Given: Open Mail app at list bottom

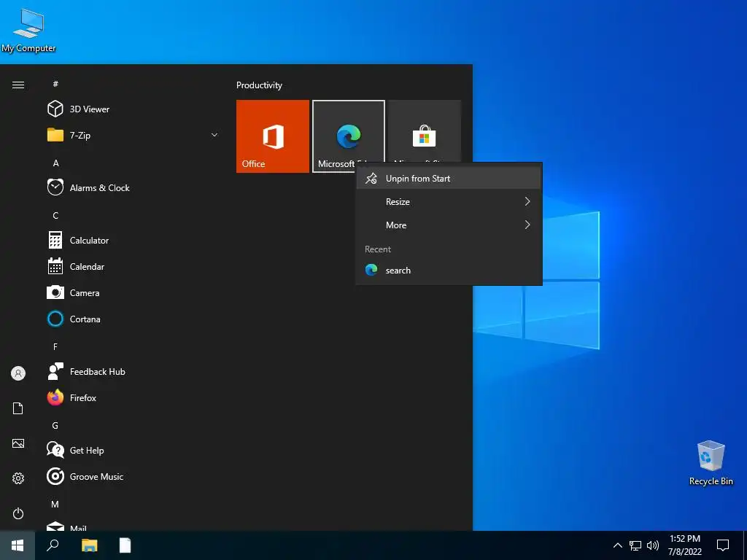Looking at the screenshot, I should point(133,526).
